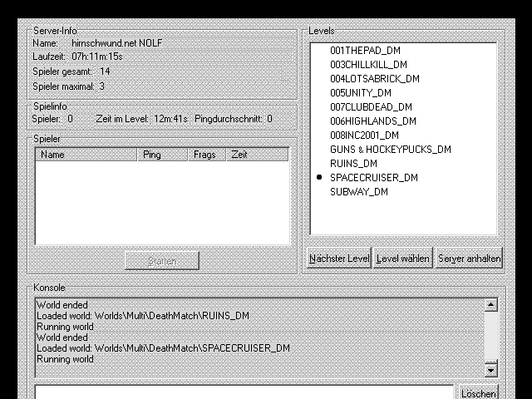
Task: Click the Spieler gesamt value 14
Action: [105, 71]
